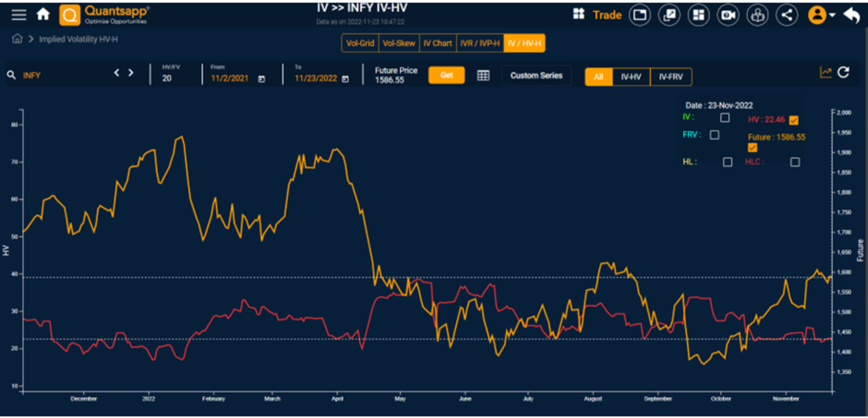Click the Get button
The width and height of the screenshot is (868, 418).
coord(446,75)
